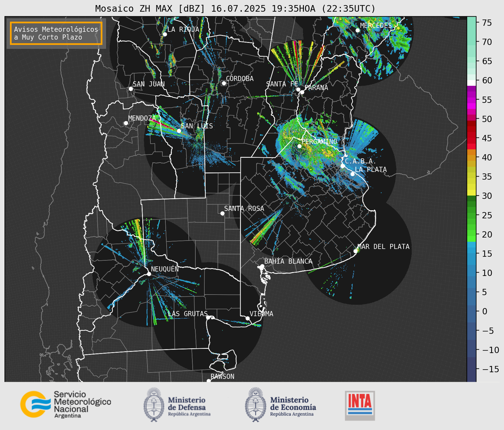Click the CÓRDOBA map label
The width and height of the screenshot is (504, 430).
click(240, 79)
